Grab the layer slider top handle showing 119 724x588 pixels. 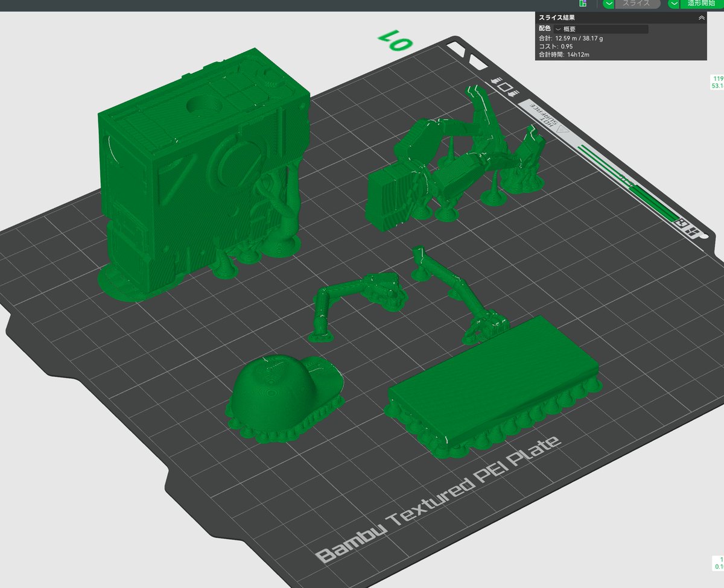(x=717, y=82)
